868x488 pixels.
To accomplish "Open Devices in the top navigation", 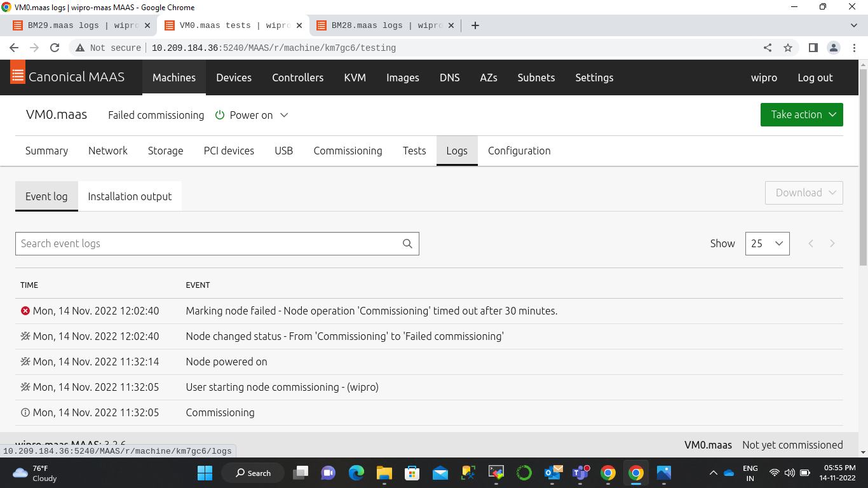I will pos(234,78).
